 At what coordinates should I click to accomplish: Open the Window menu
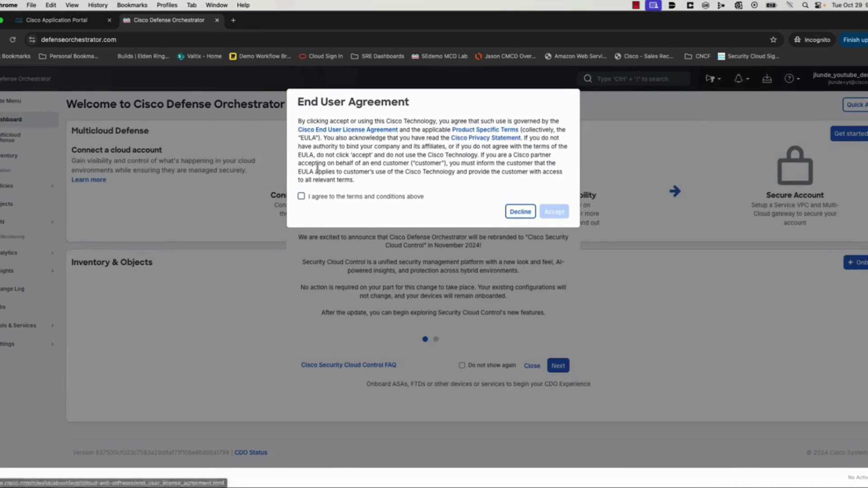coord(217,5)
